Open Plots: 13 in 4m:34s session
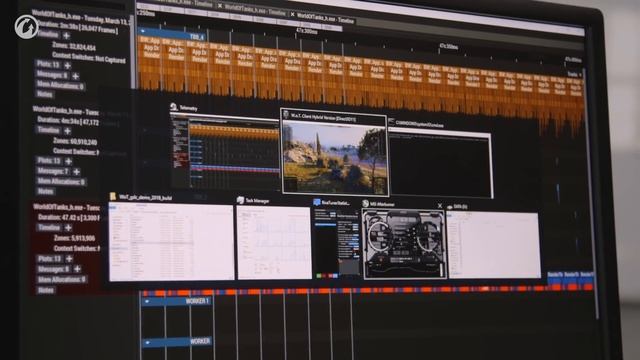The height and width of the screenshot is (360, 640). point(49,160)
